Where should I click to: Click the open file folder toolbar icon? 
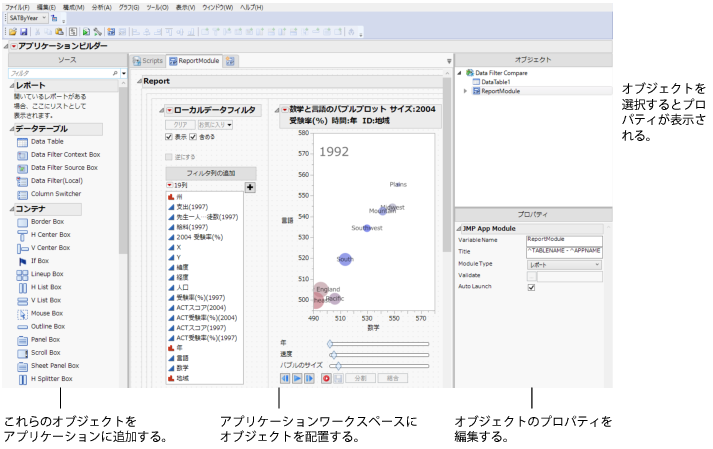tap(12, 32)
